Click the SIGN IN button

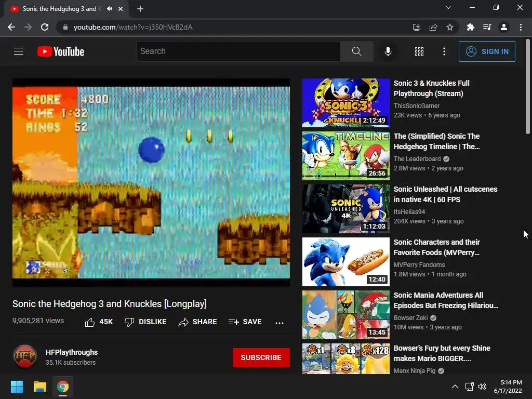click(487, 51)
